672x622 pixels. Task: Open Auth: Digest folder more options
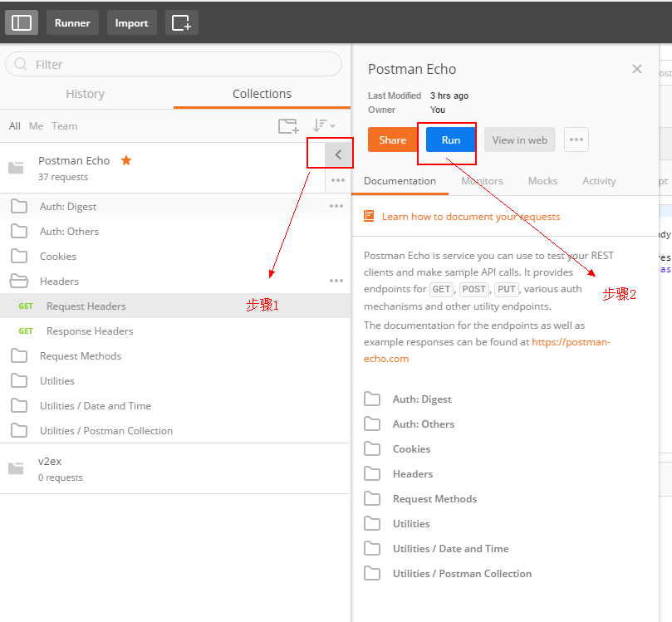tap(336, 206)
